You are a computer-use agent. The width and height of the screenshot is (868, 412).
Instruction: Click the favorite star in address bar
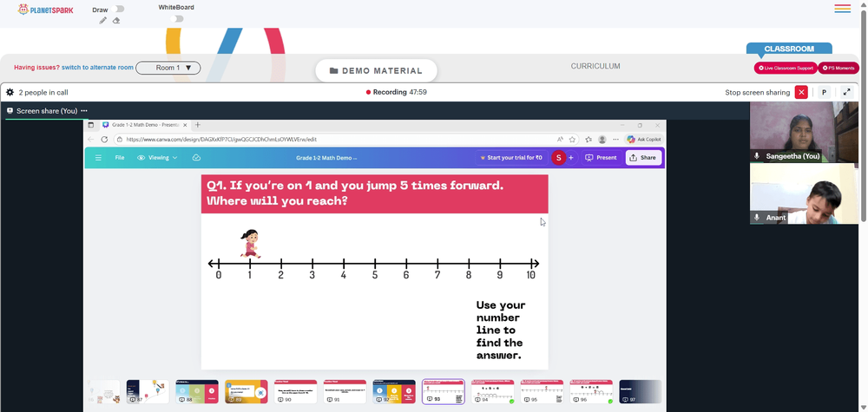(572, 140)
